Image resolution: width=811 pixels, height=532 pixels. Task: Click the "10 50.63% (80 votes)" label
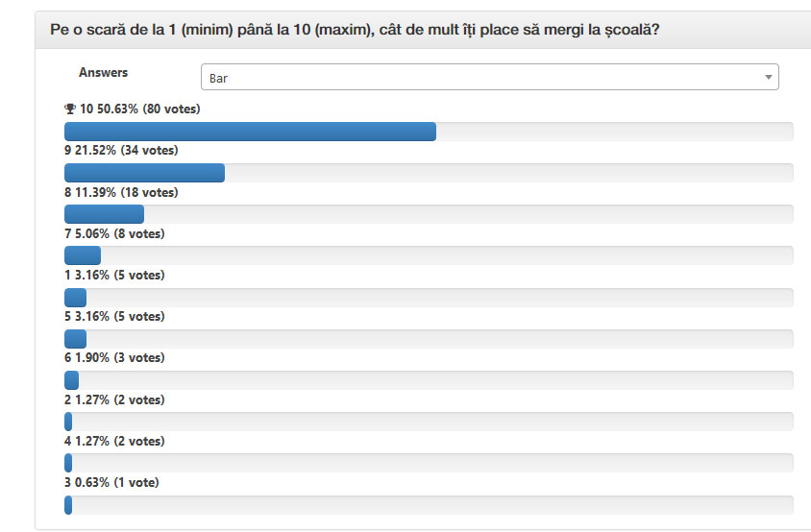click(x=139, y=109)
